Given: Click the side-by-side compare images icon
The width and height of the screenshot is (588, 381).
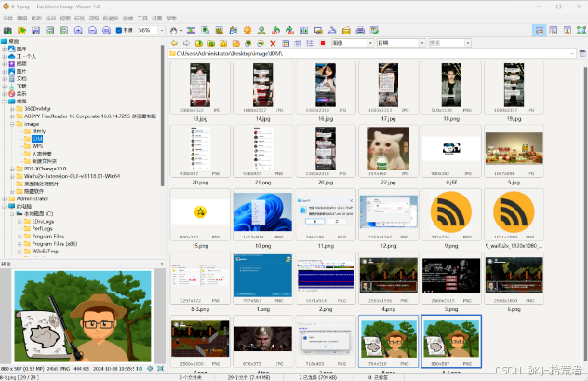Looking at the screenshot, I should (x=303, y=31).
